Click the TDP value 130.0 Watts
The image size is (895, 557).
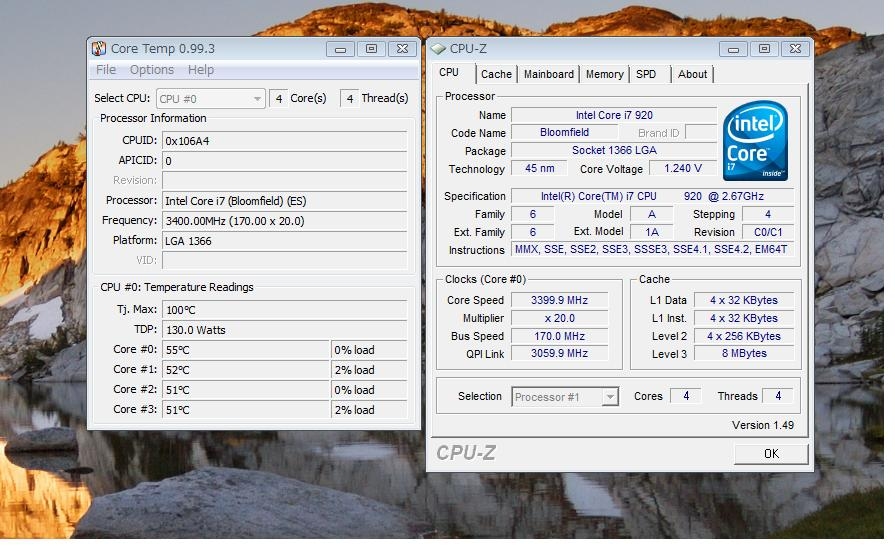click(284, 330)
